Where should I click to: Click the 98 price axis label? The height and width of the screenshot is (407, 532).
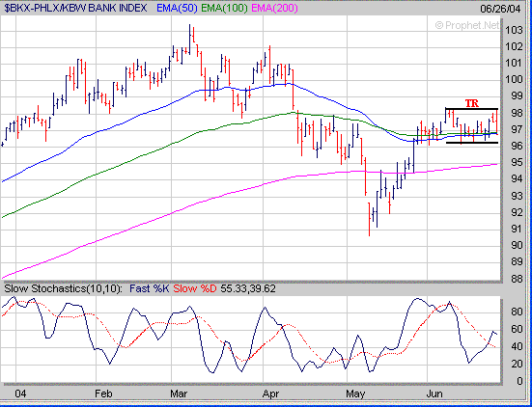(516, 113)
